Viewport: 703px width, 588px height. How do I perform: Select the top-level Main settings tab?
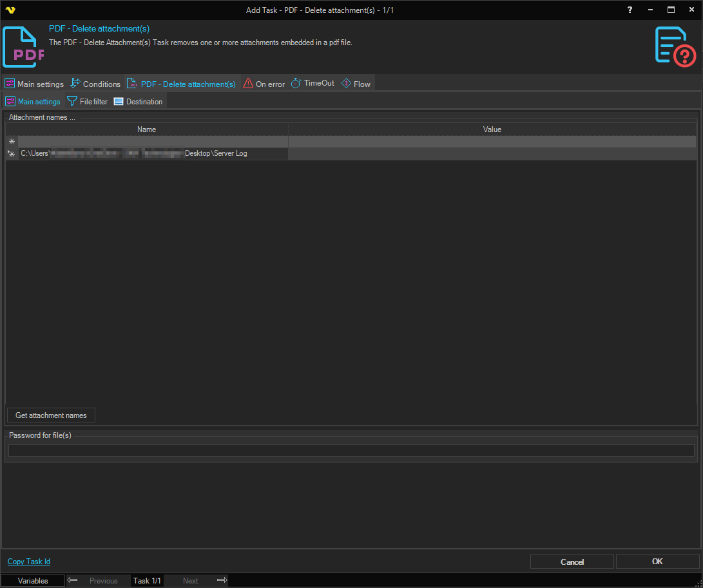34,84
